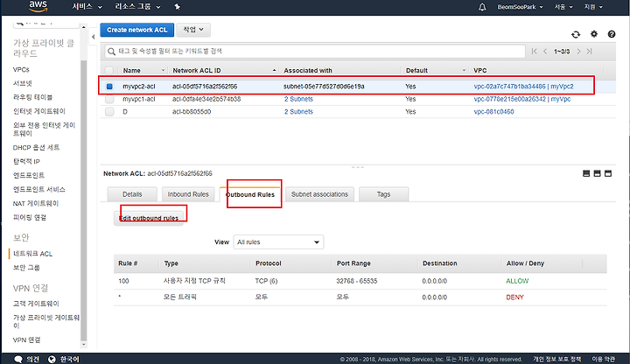Open vpc-0778e215e00a26342 myVpc link
The image size is (630, 364).
tap(521, 99)
